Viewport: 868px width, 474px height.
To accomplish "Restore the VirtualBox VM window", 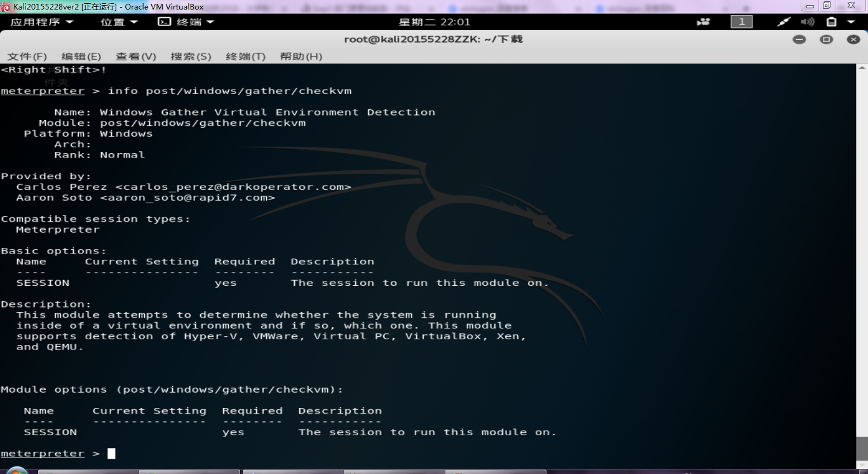I will pyautogui.click(x=827, y=6).
